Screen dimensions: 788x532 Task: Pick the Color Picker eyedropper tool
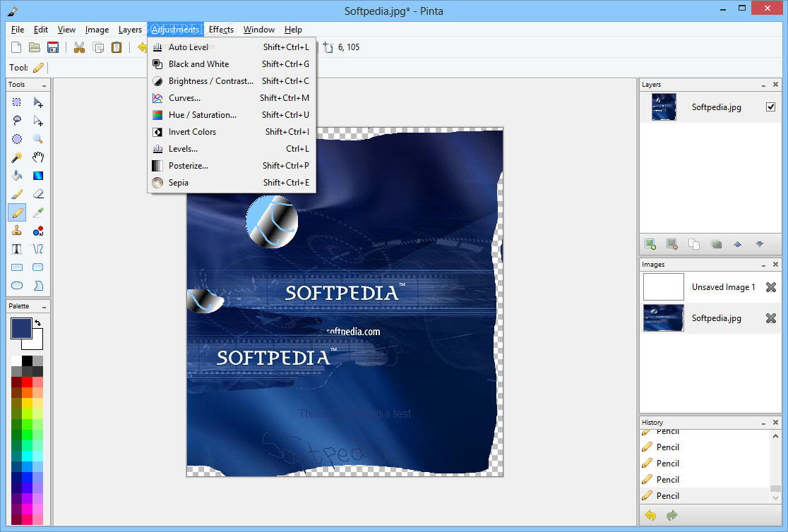tap(37, 212)
